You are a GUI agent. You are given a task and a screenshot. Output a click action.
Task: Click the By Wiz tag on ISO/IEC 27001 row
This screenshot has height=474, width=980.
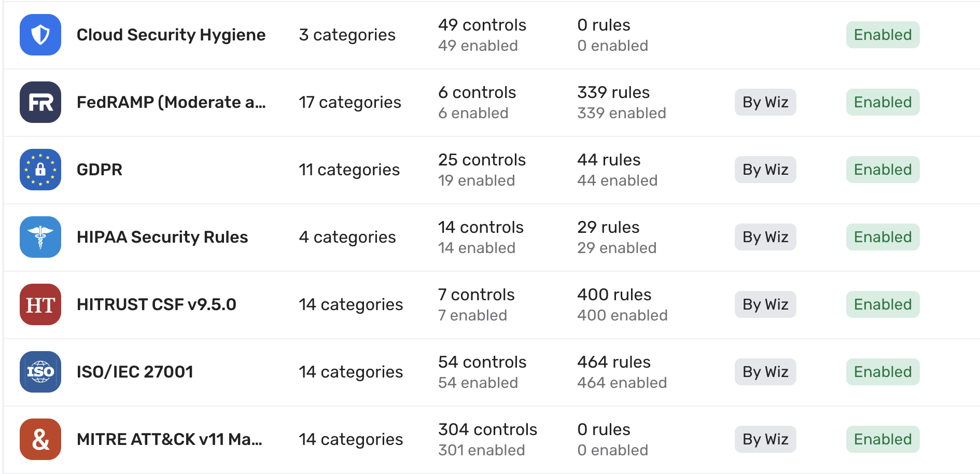[x=765, y=372]
